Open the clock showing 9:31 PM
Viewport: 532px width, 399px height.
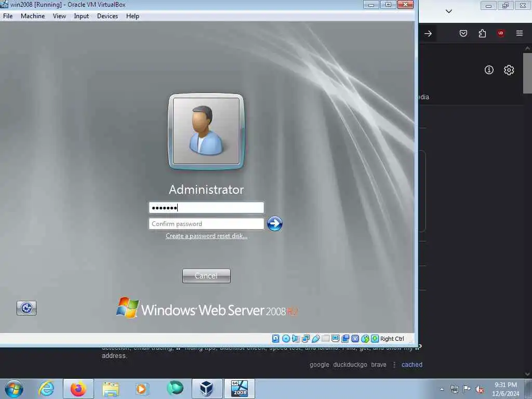(x=506, y=389)
